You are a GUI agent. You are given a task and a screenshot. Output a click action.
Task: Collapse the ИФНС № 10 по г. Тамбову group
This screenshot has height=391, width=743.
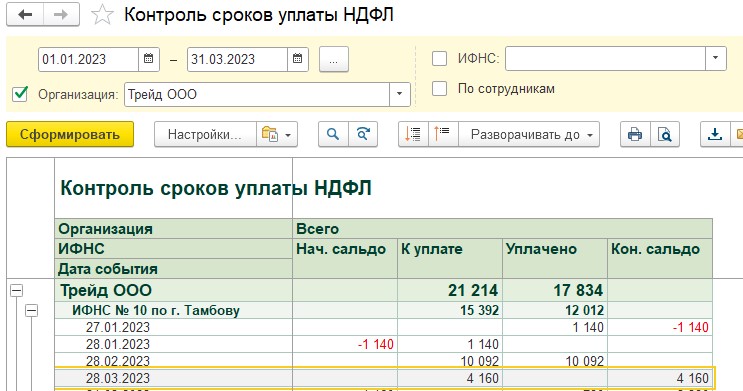click(32, 311)
